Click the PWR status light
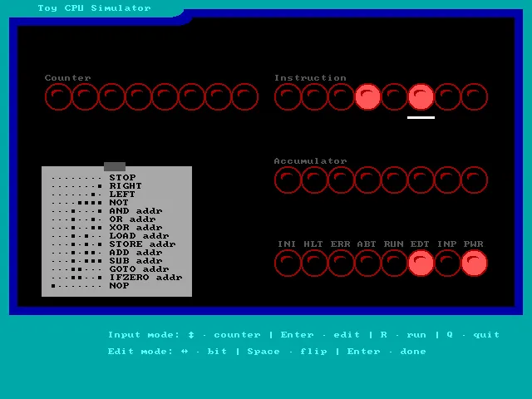The height and width of the screenshot is (399, 532). coord(474,264)
